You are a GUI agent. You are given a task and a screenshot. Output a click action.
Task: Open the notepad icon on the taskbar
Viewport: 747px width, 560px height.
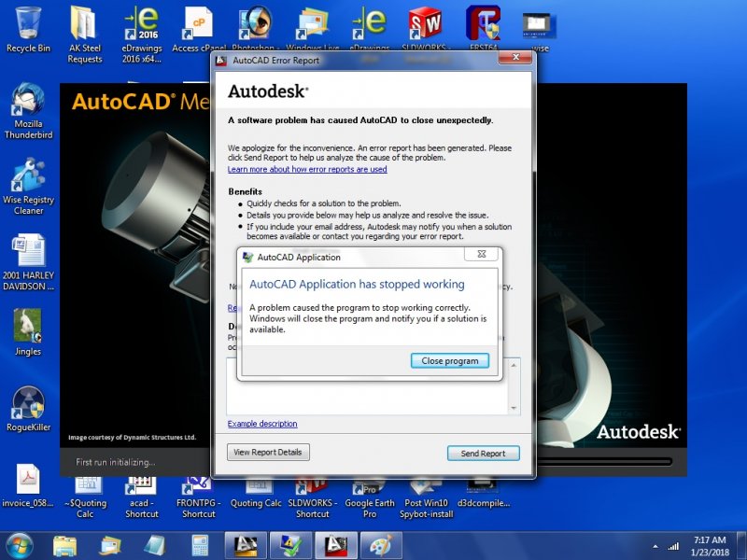pos(155,546)
